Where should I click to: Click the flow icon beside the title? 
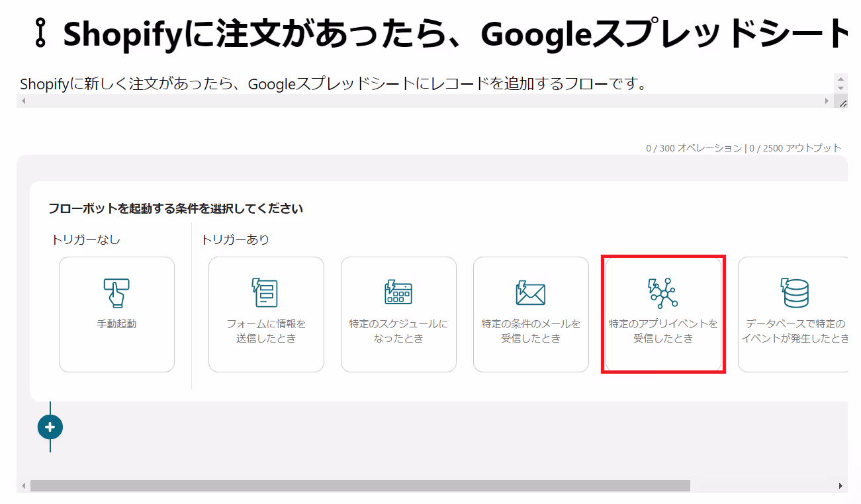point(41,34)
